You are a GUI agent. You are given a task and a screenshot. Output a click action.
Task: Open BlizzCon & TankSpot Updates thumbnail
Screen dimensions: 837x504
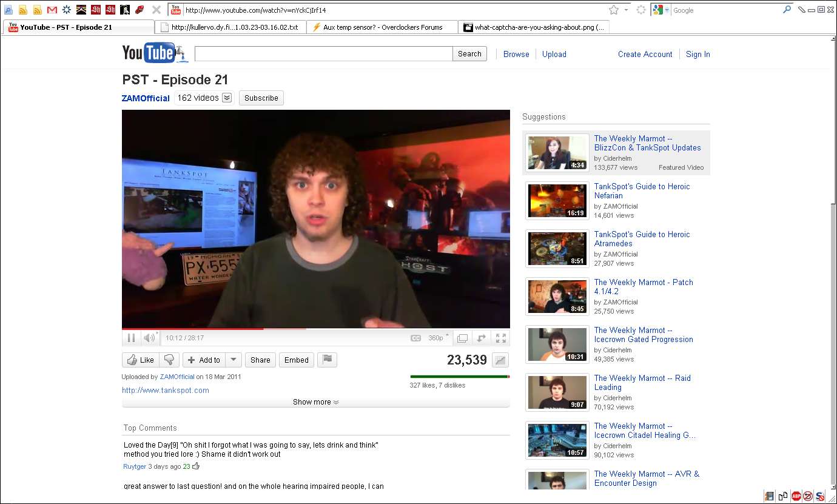click(557, 152)
